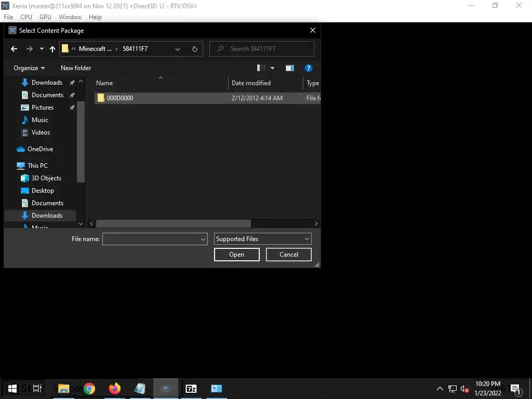Select Pictures in quick access

[43, 108]
